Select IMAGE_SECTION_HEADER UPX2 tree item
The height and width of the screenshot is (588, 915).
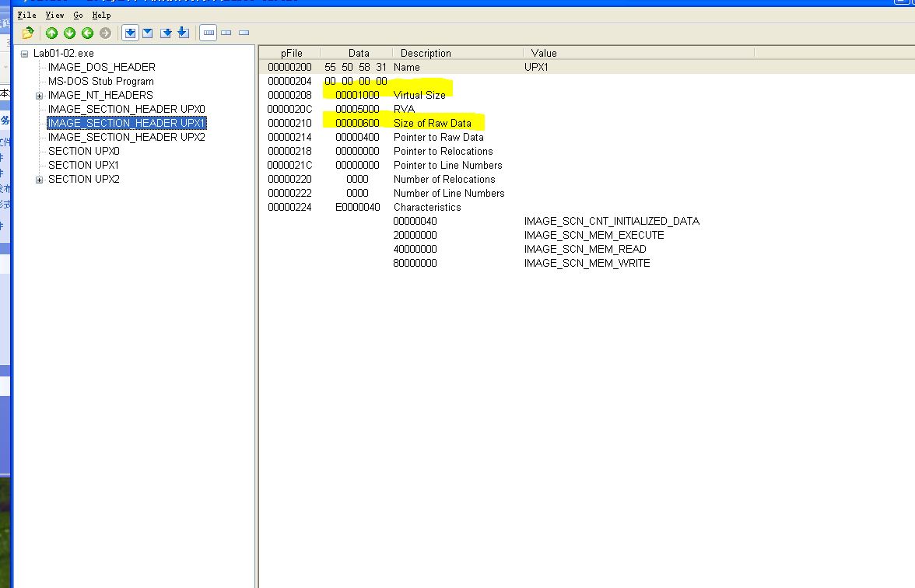pyautogui.click(x=127, y=137)
